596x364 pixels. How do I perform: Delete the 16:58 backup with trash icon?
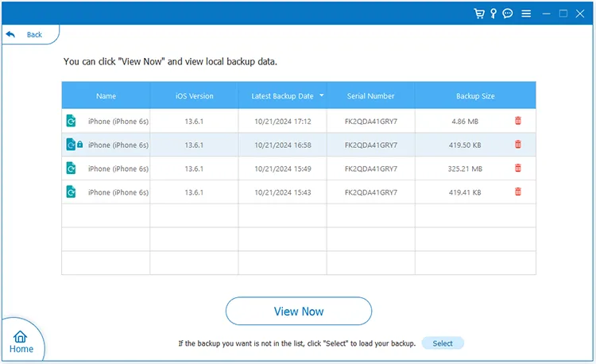[517, 145]
